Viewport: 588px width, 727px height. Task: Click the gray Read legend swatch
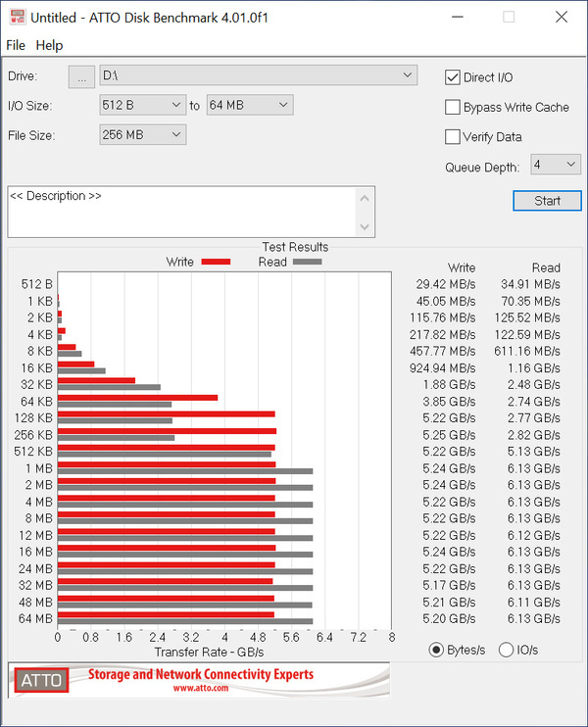tap(307, 262)
